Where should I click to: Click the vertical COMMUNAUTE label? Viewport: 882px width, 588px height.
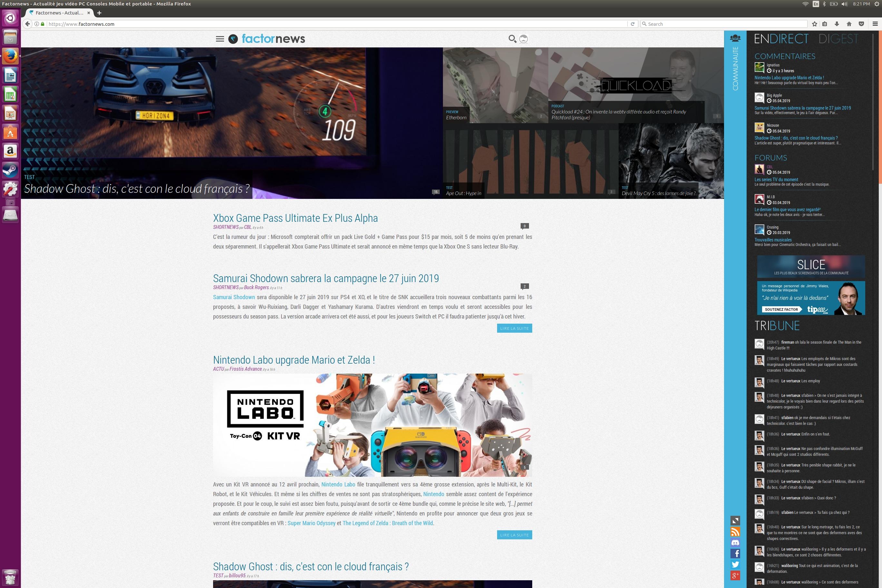(735, 69)
